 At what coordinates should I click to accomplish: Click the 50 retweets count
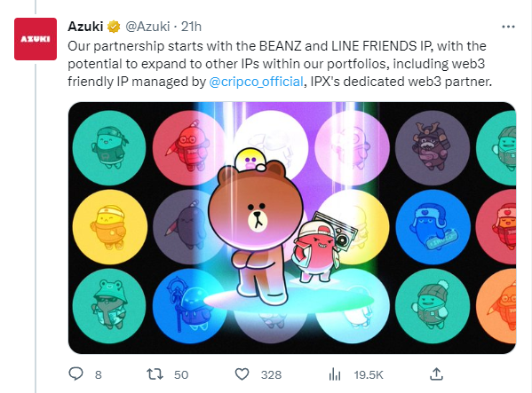(x=181, y=374)
